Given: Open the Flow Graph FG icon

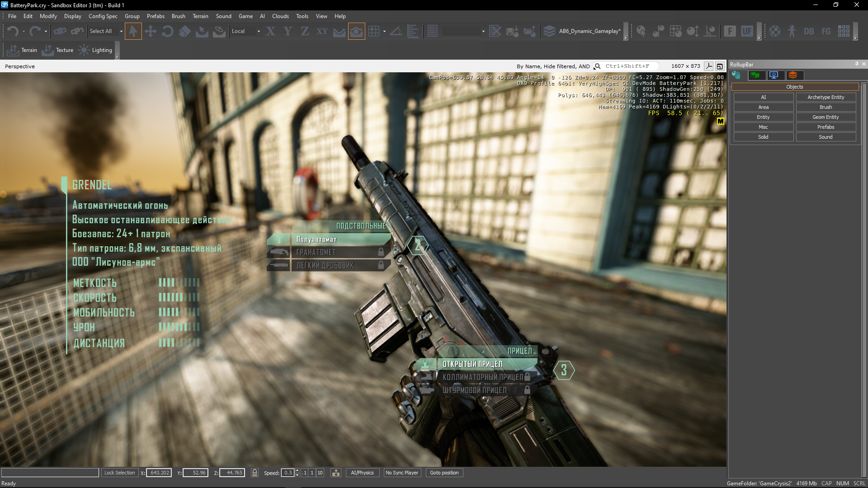Looking at the screenshot, I should (x=826, y=31).
